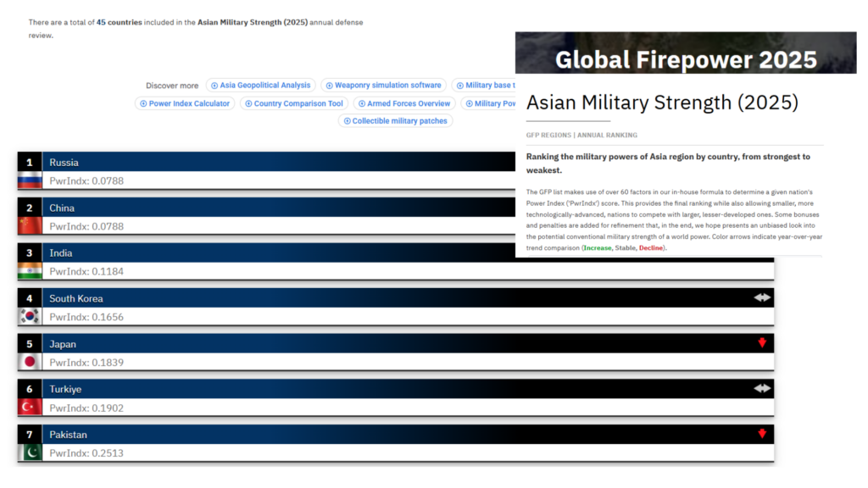The height and width of the screenshot is (488, 868).
Task: Open Weaponry simulation software link
Action: coord(383,86)
